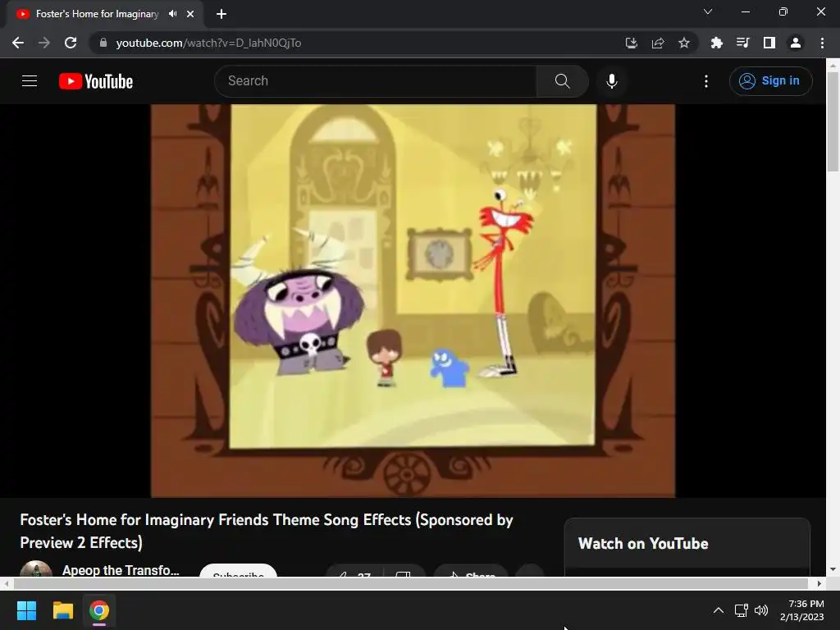840x630 pixels.
Task: Select the Foster's Home for Imaginary tab
Action: [104, 14]
